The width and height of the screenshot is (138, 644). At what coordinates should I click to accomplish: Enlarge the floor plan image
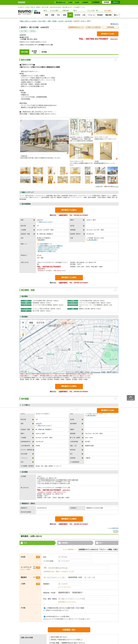coord(81,127)
